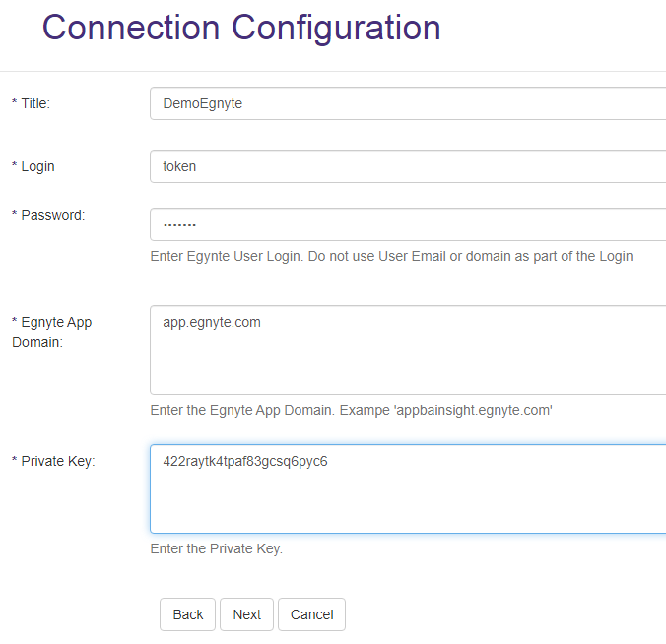
Task: Proceed with the Next button
Action: 246,614
